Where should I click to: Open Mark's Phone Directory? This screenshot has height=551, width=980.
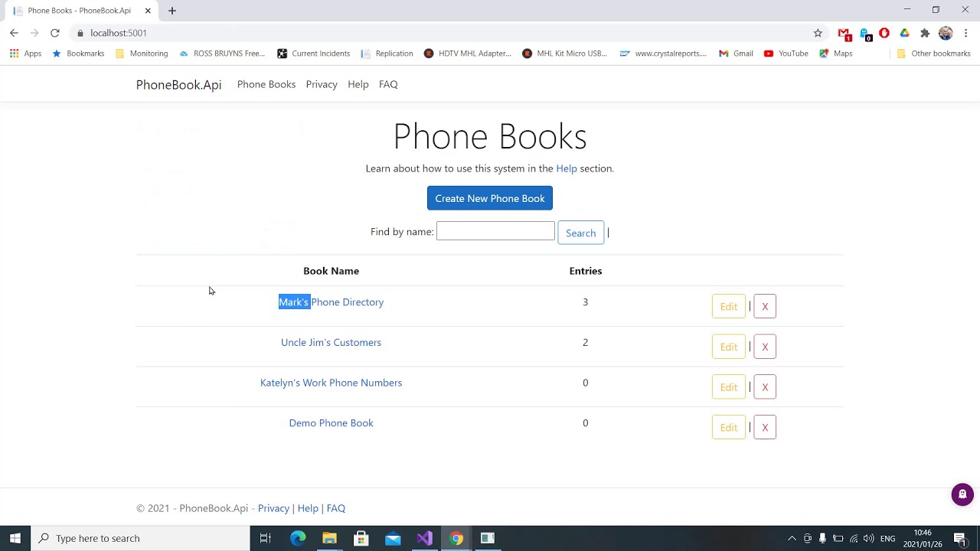coord(331,302)
